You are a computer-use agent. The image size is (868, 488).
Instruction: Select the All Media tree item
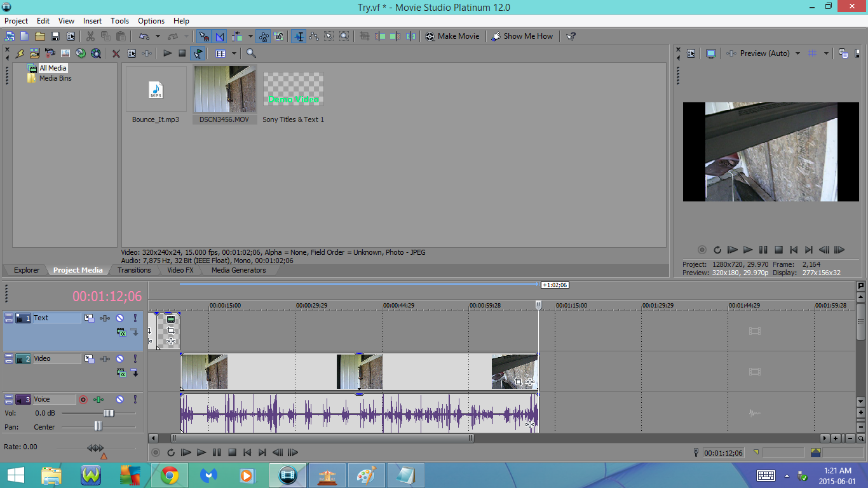(x=53, y=68)
